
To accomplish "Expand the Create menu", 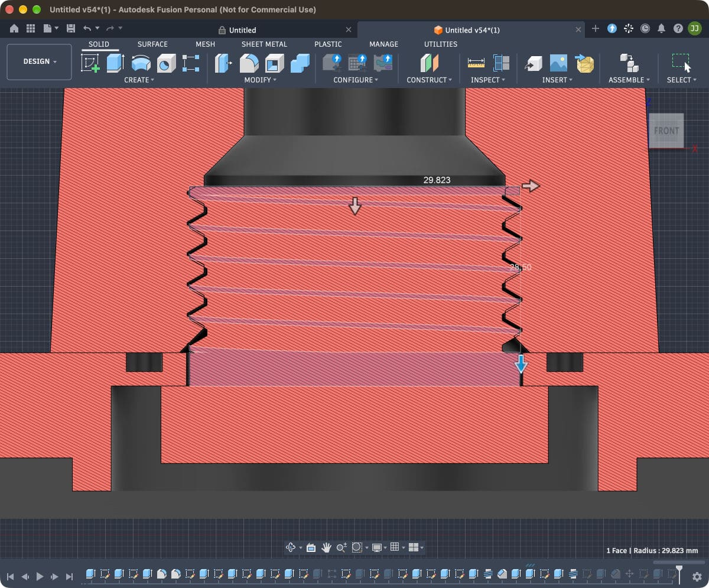I will click(x=139, y=80).
